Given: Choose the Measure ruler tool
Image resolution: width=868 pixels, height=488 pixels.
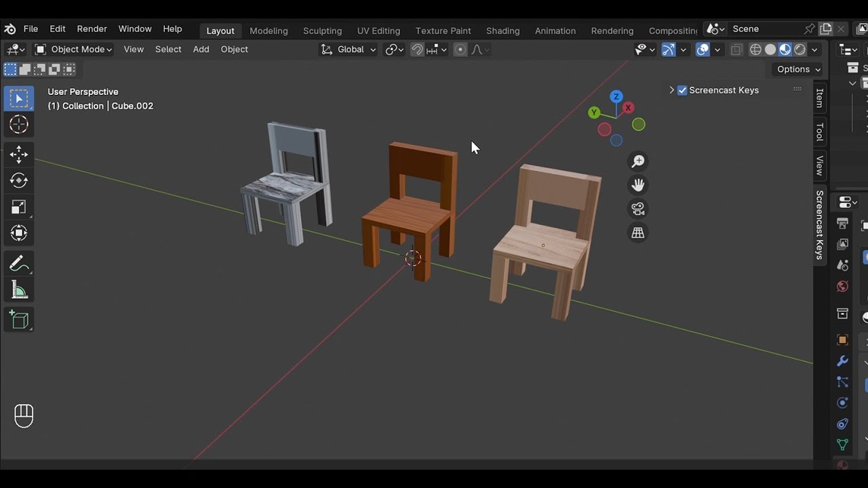Looking at the screenshot, I should [19, 290].
